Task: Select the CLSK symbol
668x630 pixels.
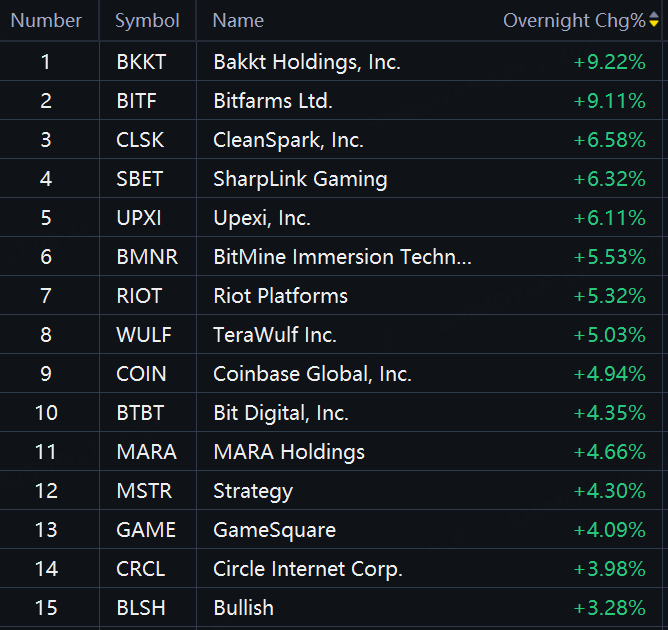Action: coord(140,140)
